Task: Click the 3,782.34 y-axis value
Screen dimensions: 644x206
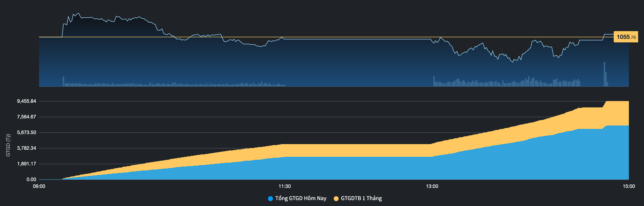Action: (x=27, y=148)
